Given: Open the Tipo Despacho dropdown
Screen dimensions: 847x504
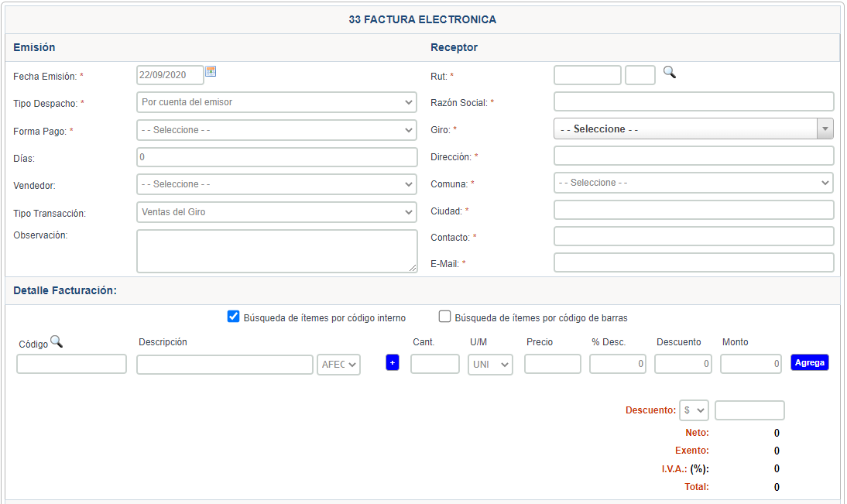Looking at the screenshot, I should point(276,102).
